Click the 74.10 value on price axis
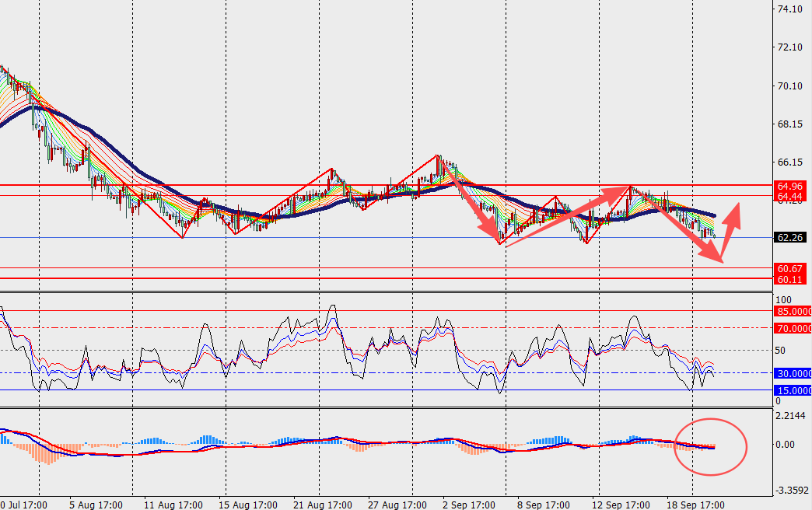The image size is (812, 510). click(x=790, y=9)
